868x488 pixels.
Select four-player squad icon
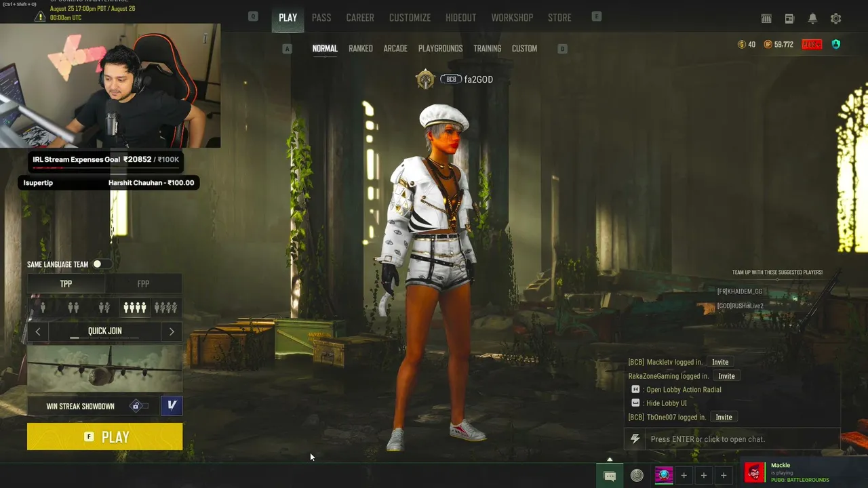click(x=134, y=308)
